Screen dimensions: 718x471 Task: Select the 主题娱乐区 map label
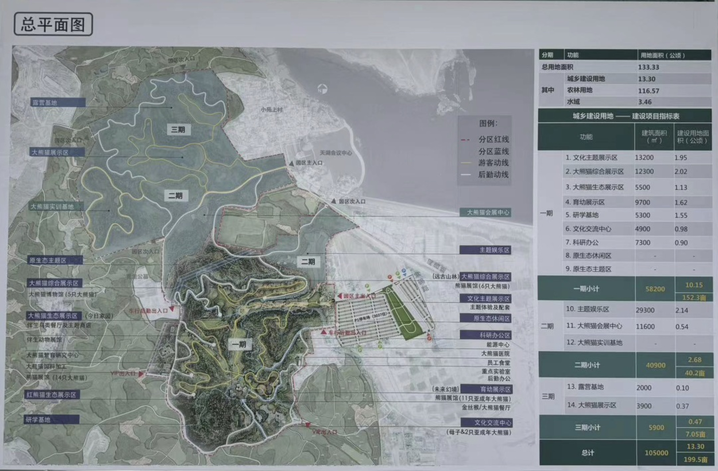point(491,250)
